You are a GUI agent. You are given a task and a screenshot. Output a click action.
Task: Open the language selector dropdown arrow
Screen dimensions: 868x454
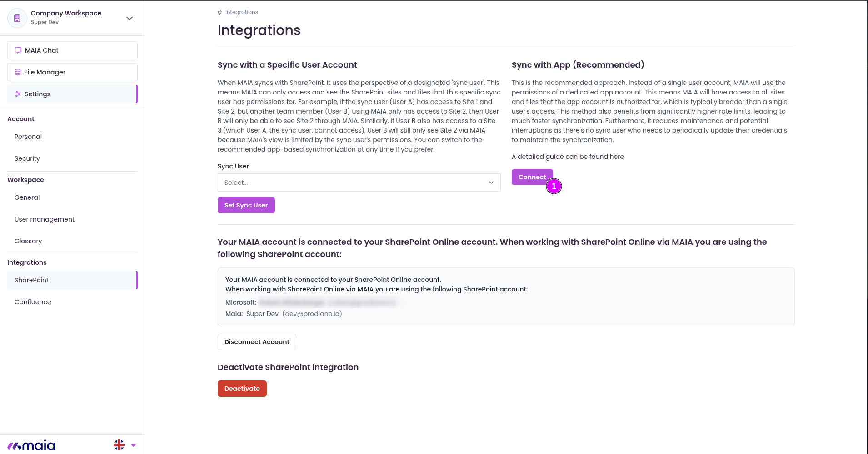pos(133,445)
